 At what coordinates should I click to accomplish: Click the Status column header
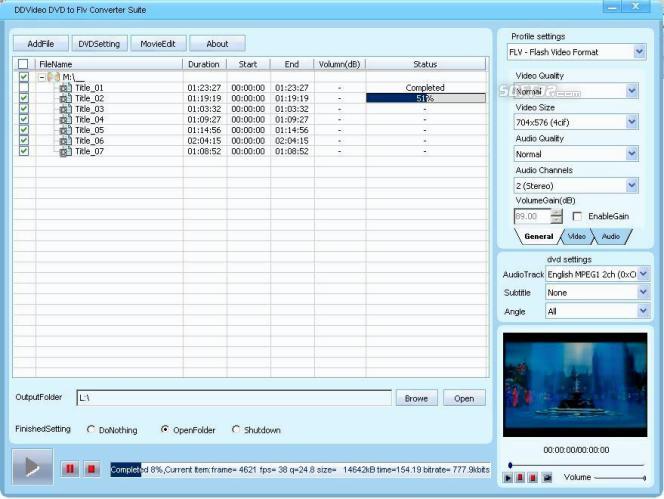pyautogui.click(x=425, y=64)
